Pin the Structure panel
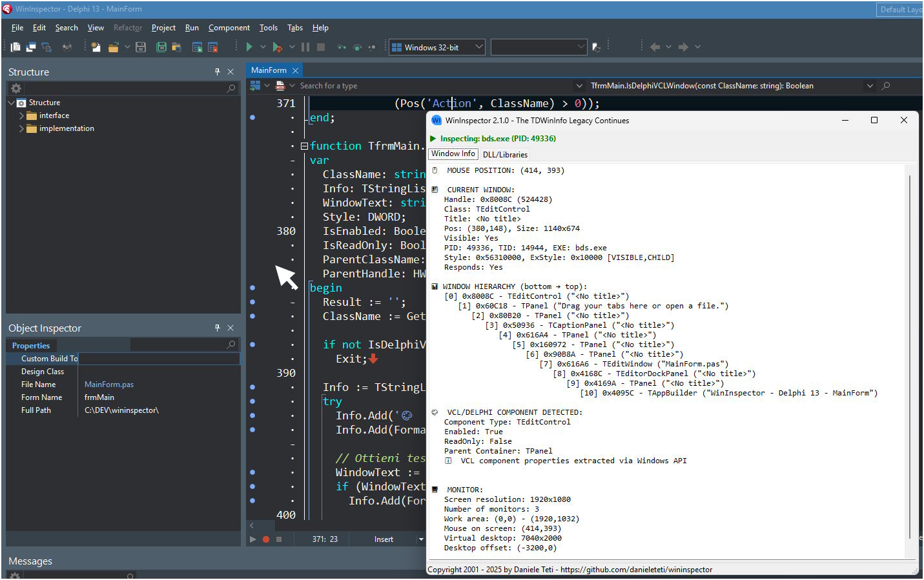924x580 pixels. click(x=218, y=72)
